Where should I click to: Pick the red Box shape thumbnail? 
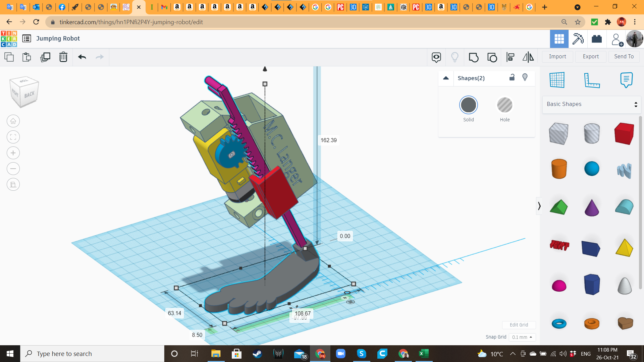tap(624, 133)
